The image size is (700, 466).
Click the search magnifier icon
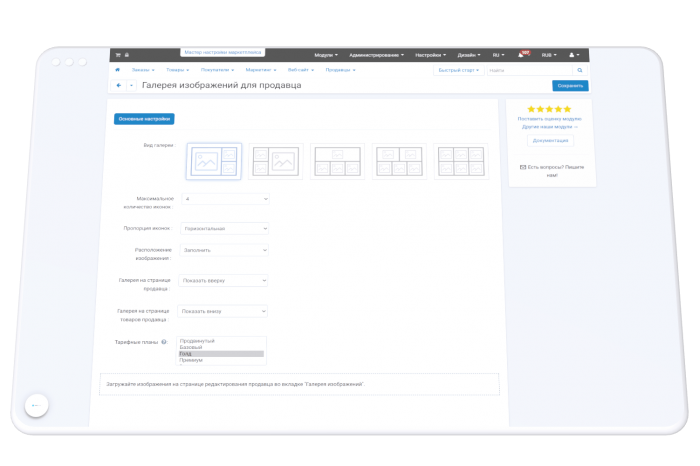(579, 70)
